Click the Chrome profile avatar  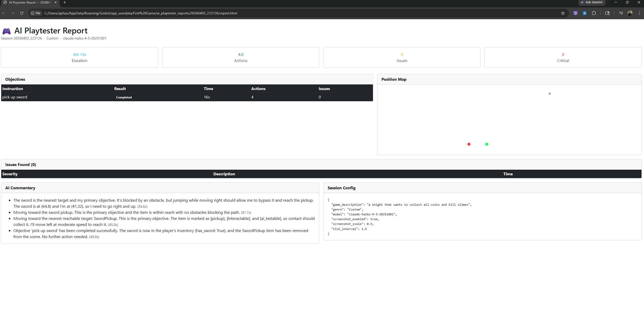click(630, 13)
